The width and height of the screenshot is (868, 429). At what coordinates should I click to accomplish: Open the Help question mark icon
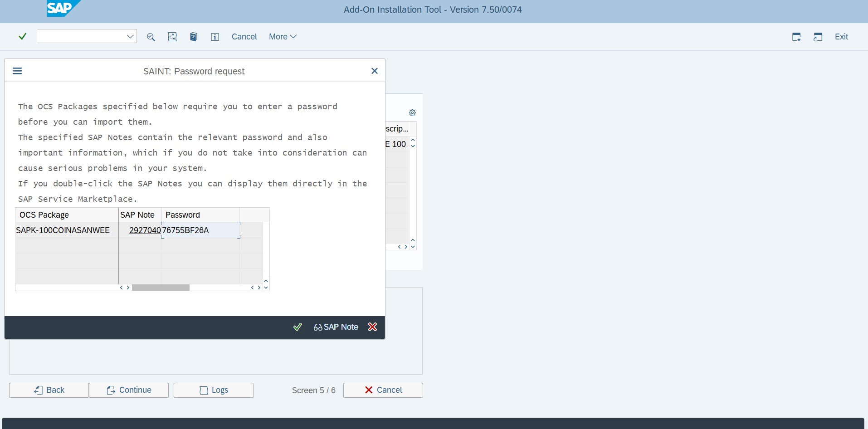point(194,37)
